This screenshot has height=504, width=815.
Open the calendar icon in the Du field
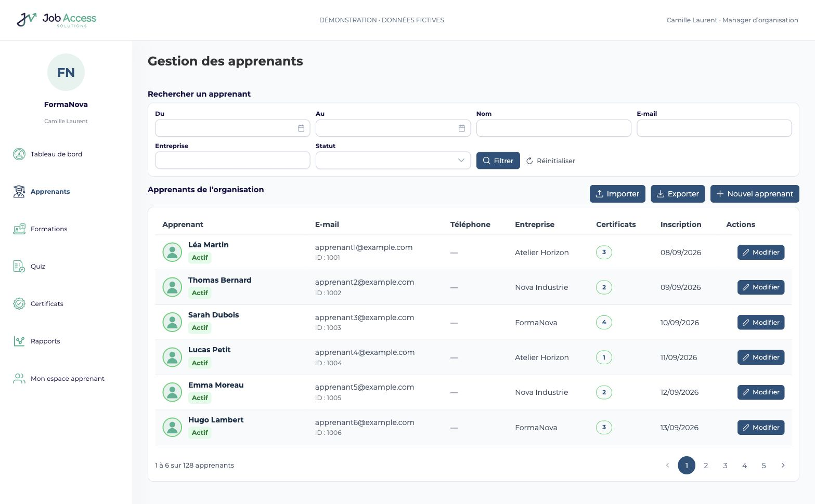pyautogui.click(x=301, y=128)
